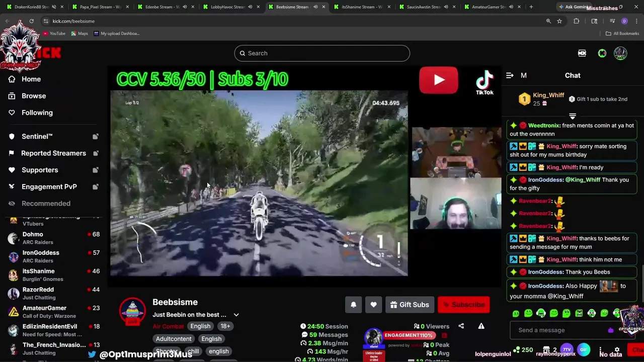The width and height of the screenshot is (644, 362).
Task: Open The_French_Invasio... recommended channel
Action: [x=53, y=348]
